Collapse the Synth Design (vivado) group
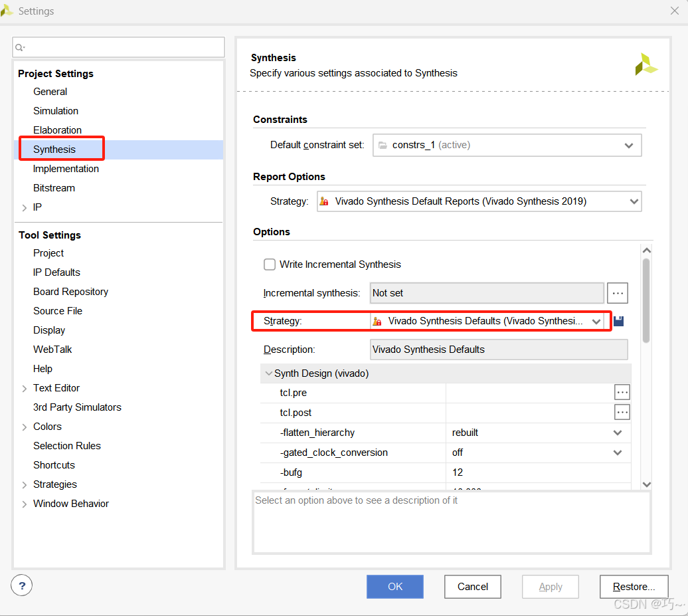The height and width of the screenshot is (616, 688). (268, 373)
